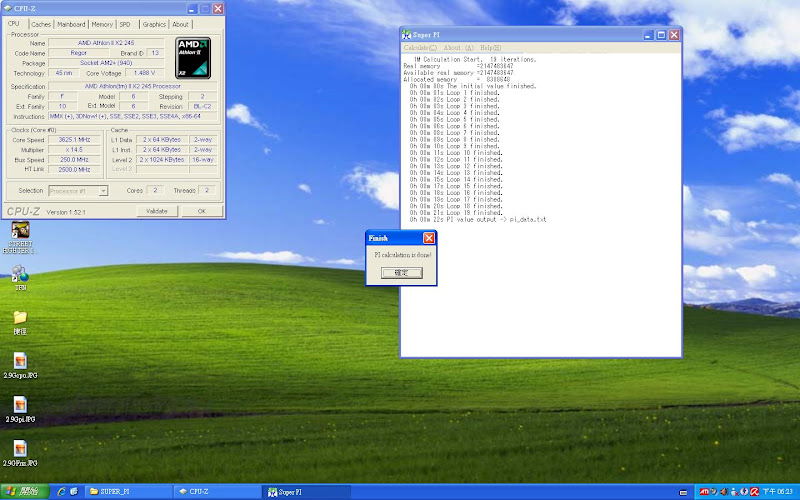Click the HT Link 2500.0 MHz value

pyautogui.click(x=74, y=169)
